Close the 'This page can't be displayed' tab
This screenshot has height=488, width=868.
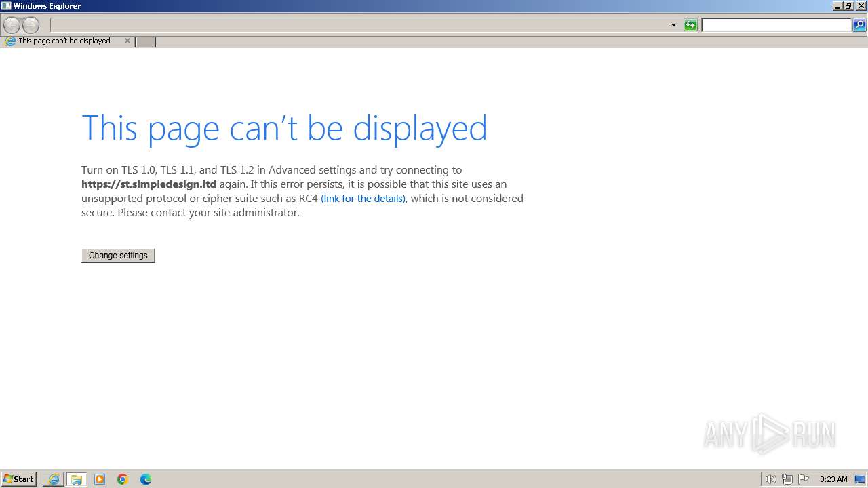(x=127, y=41)
